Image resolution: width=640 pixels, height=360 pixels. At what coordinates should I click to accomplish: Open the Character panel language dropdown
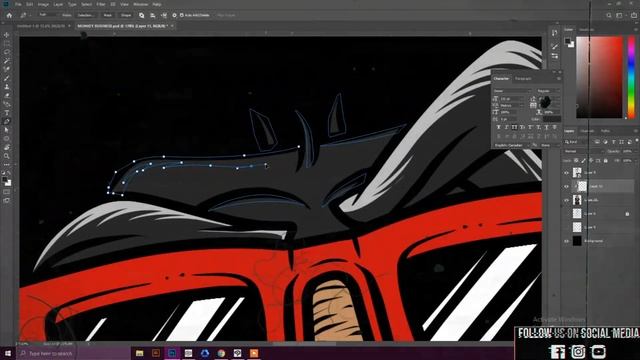click(x=511, y=145)
